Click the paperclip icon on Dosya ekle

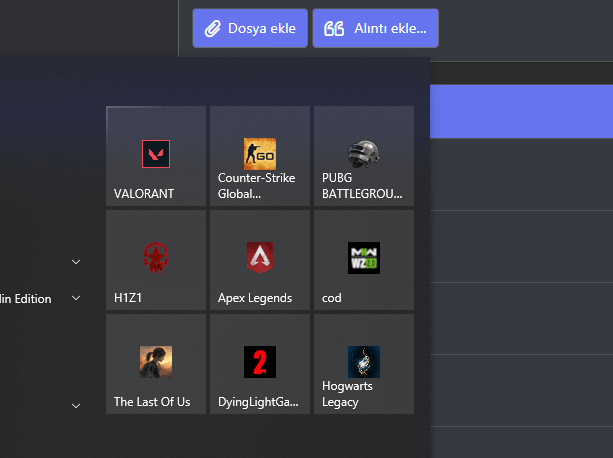pyautogui.click(x=213, y=29)
